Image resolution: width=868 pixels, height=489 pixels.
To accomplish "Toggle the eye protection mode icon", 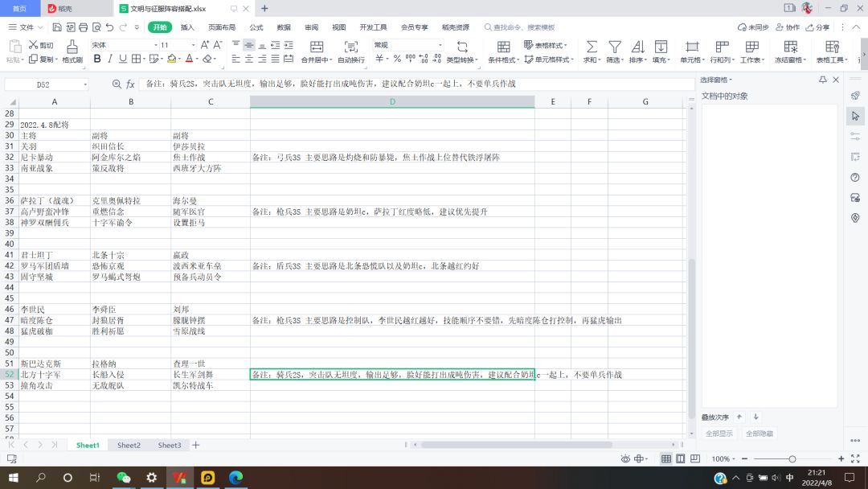I will 625,458.
